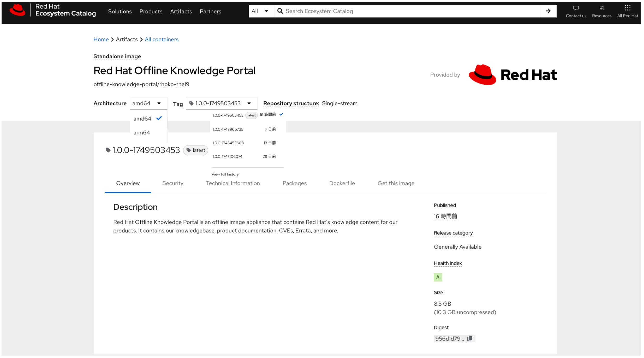The image size is (644, 358).
Task: Open the Products menu
Action: coord(151,11)
